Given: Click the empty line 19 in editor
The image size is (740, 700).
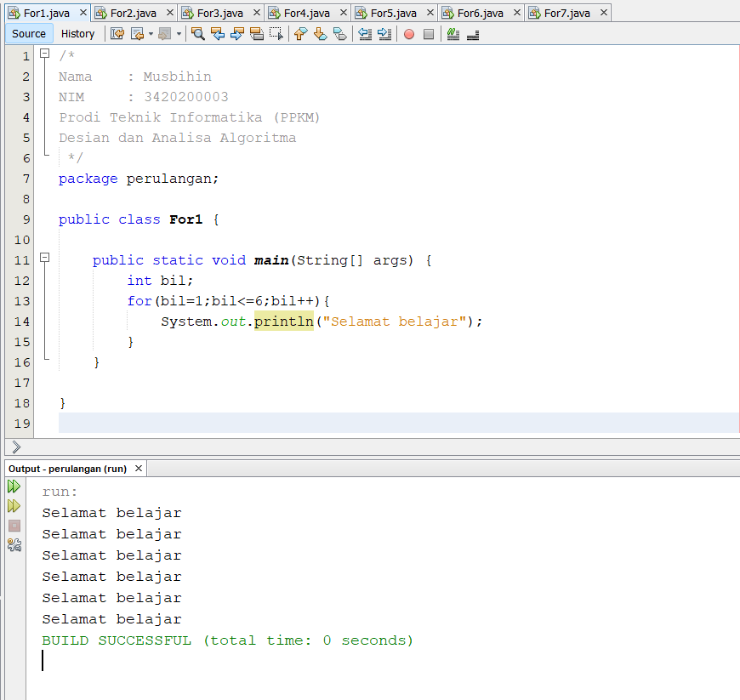Looking at the screenshot, I should [398, 423].
